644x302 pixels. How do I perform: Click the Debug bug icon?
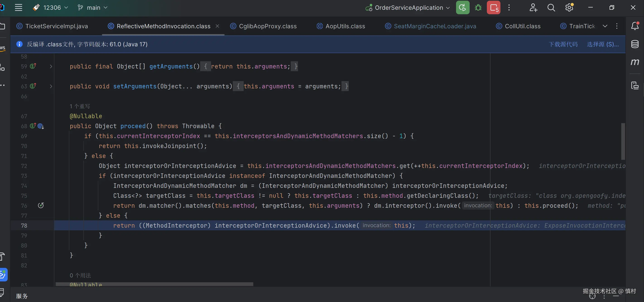[478, 7]
